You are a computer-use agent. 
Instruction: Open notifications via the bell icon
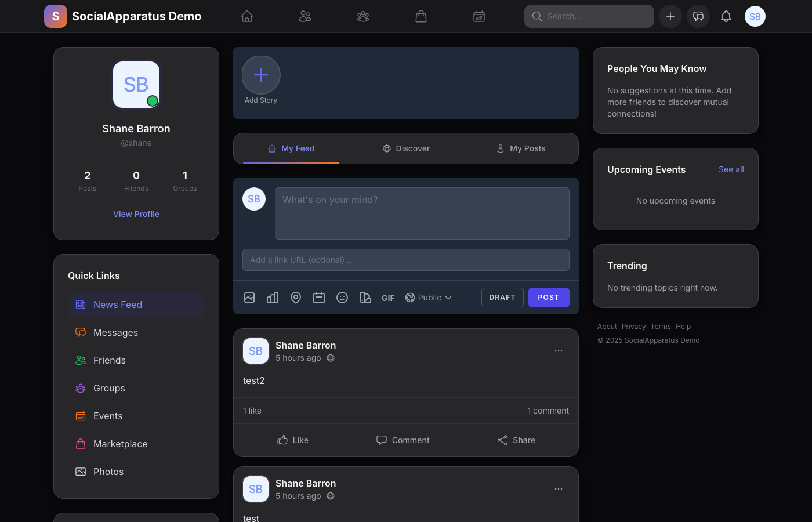tap(726, 16)
